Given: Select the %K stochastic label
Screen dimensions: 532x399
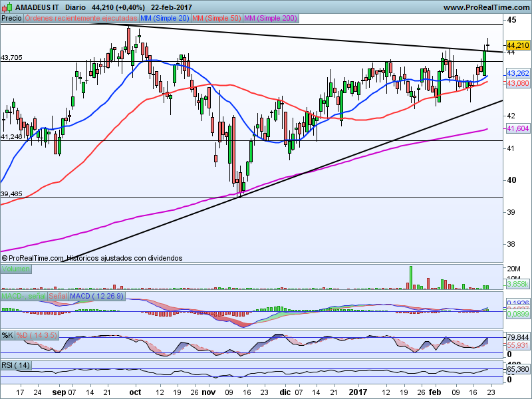Looking at the screenshot, I should pyautogui.click(x=7, y=336).
